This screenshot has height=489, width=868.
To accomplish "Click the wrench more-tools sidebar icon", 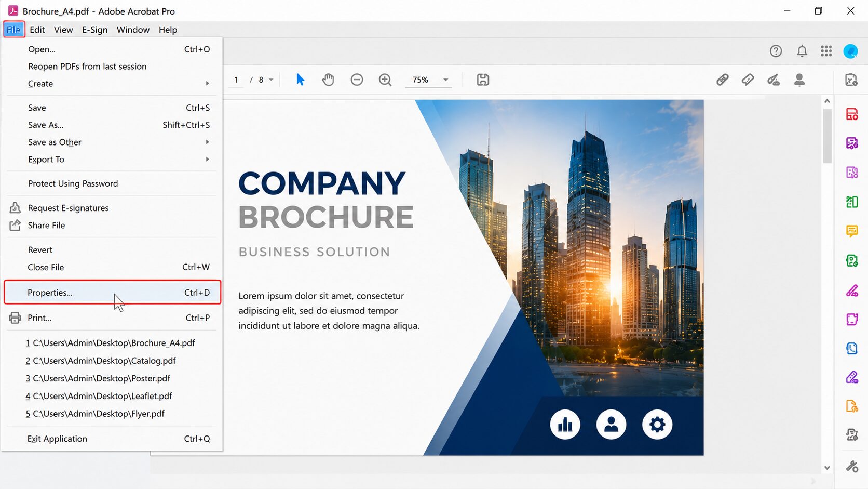I will point(852,466).
